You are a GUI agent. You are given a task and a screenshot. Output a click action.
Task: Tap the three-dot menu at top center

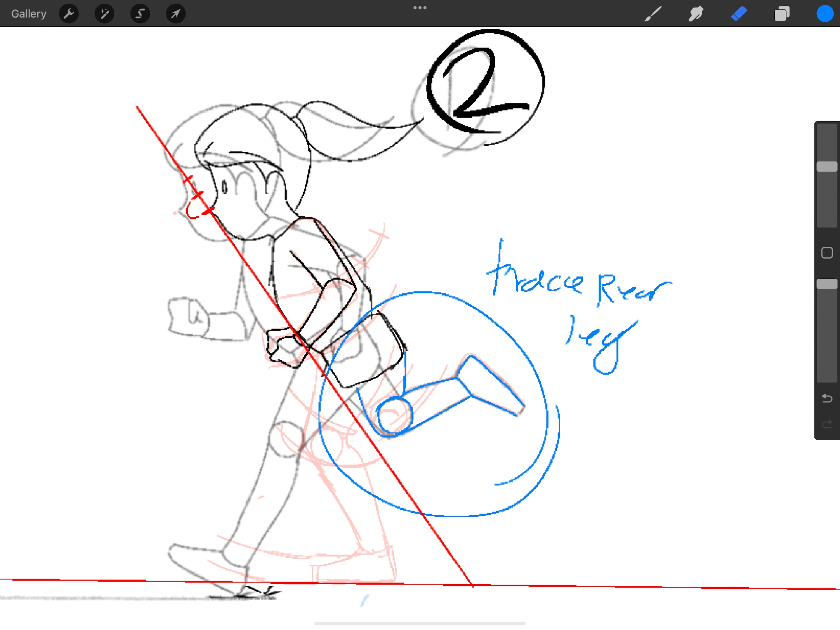[x=419, y=8]
